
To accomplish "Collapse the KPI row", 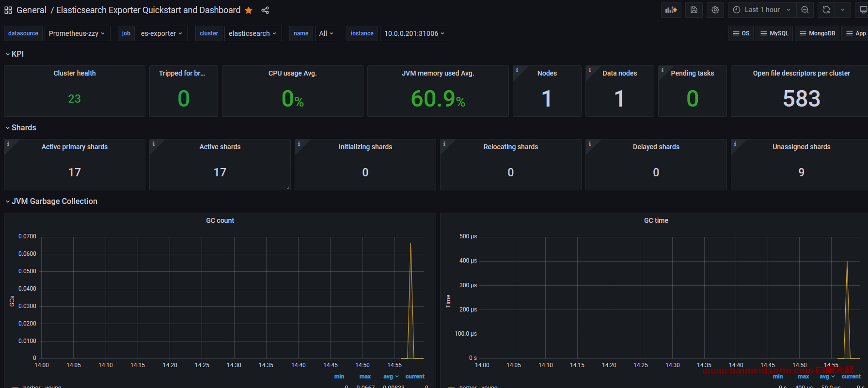I will coord(15,54).
